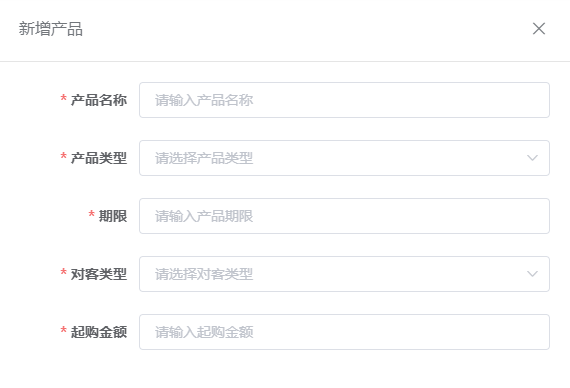Click the 起购金额 field label
570x388 pixels.
(99, 332)
